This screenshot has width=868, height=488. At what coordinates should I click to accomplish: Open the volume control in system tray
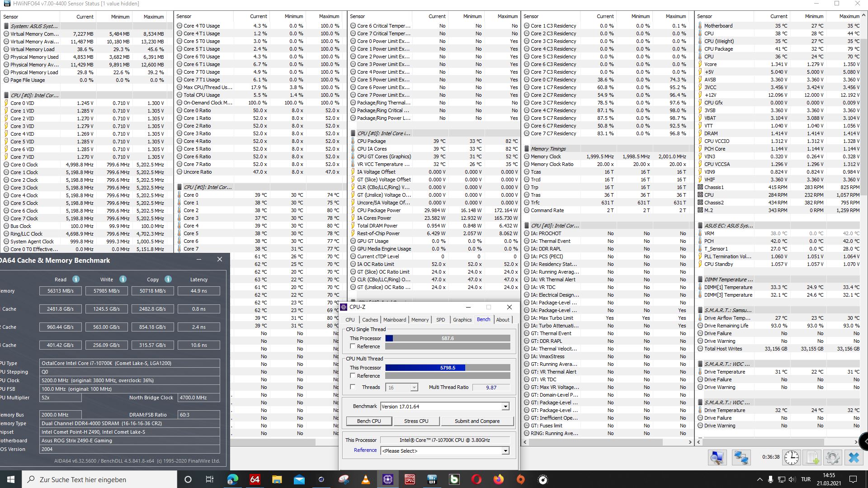point(792,479)
